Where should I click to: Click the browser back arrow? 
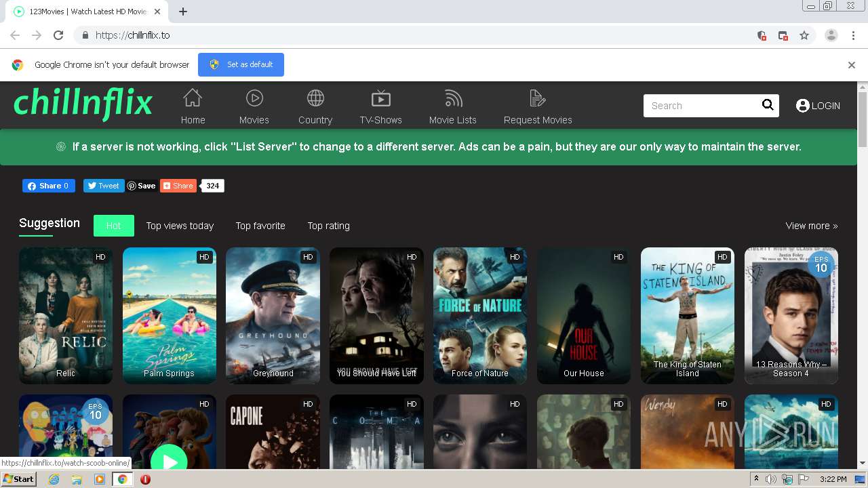coord(15,35)
